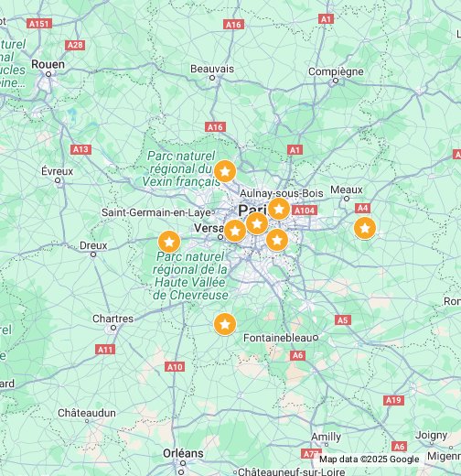Click the Beauvais city label
Viewport: 461px width, 476px height.
pyautogui.click(x=212, y=69)
